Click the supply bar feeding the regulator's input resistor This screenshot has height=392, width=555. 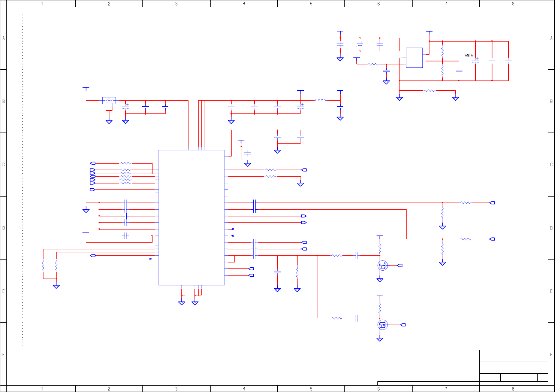click(357, 58)
